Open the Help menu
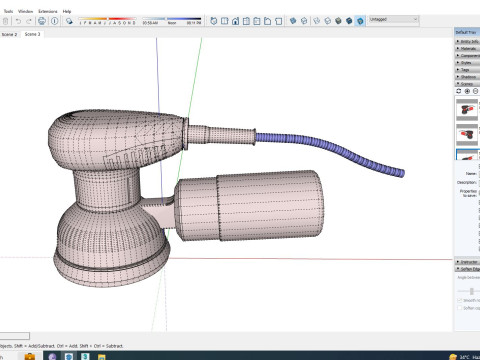 point(67,11)
